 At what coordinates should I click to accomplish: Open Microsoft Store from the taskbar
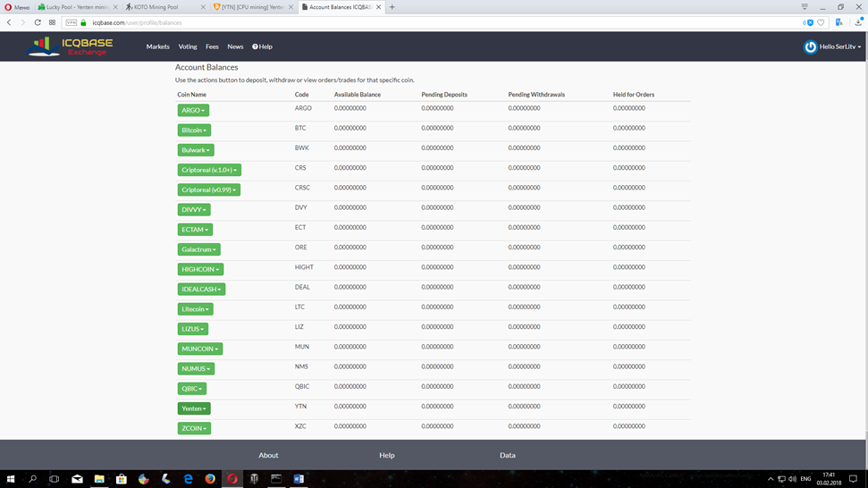click(x=122, y=478)
